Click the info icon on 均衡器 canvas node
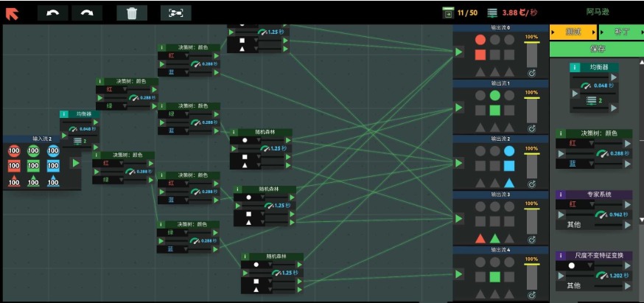 click(x=63, y=114)
